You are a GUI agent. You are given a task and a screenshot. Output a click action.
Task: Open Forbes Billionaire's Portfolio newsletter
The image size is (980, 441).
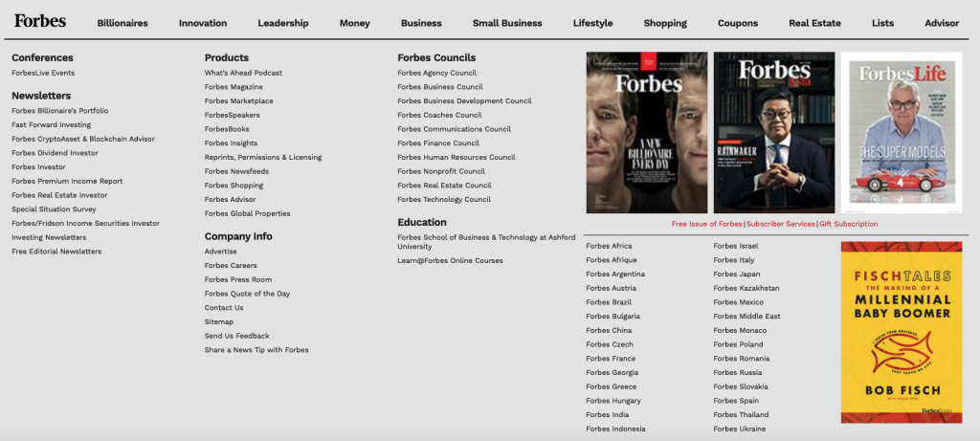[60, 111]
